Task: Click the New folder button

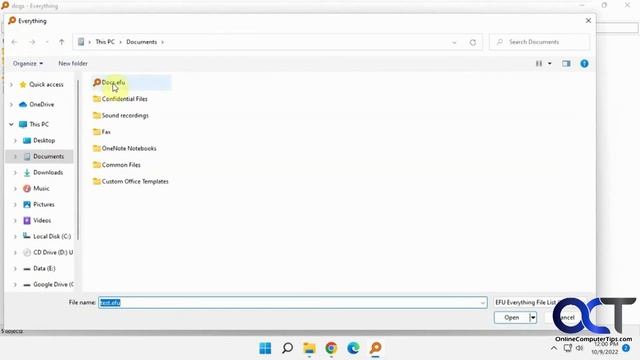Action: [73, 64]
